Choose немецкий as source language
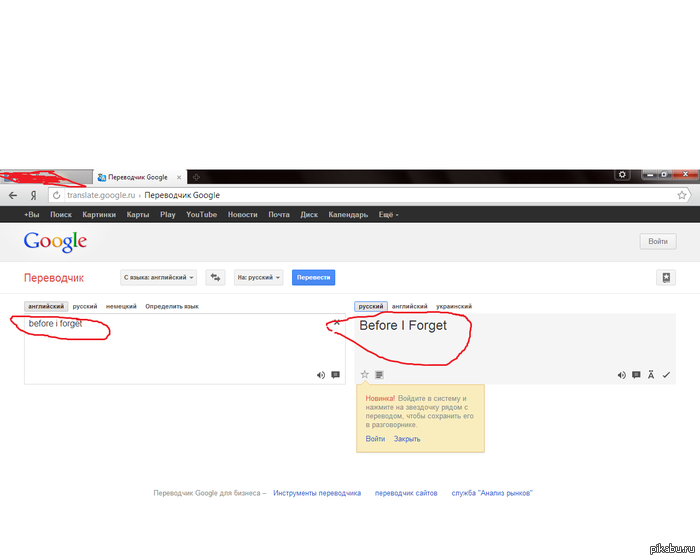Screen dimensions: 700x560 121,306
